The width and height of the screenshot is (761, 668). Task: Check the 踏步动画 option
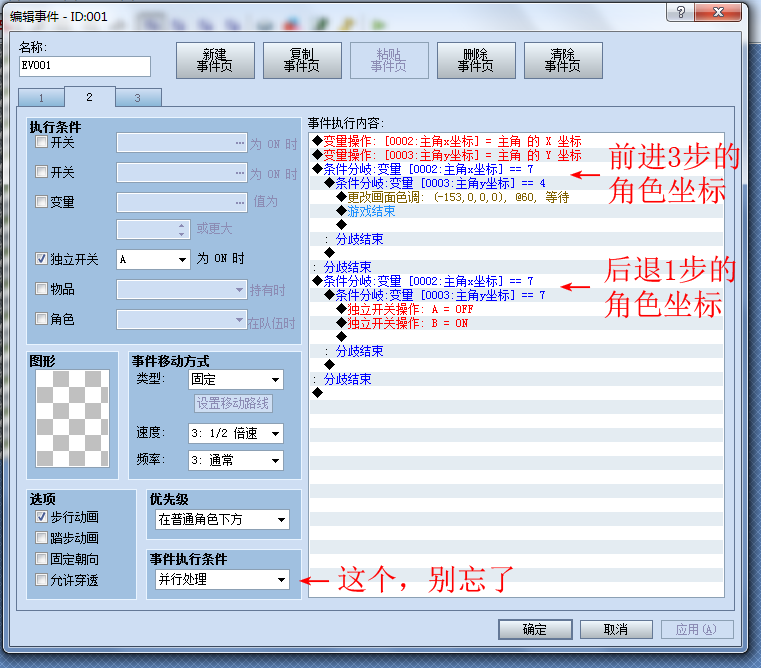point(42,537)
